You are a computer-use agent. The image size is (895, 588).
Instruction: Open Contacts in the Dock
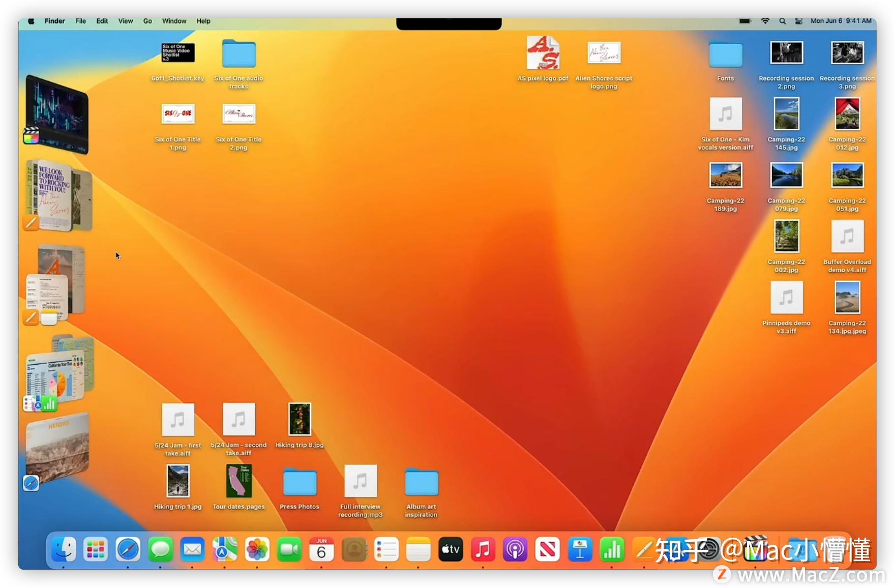pos(354,549)
